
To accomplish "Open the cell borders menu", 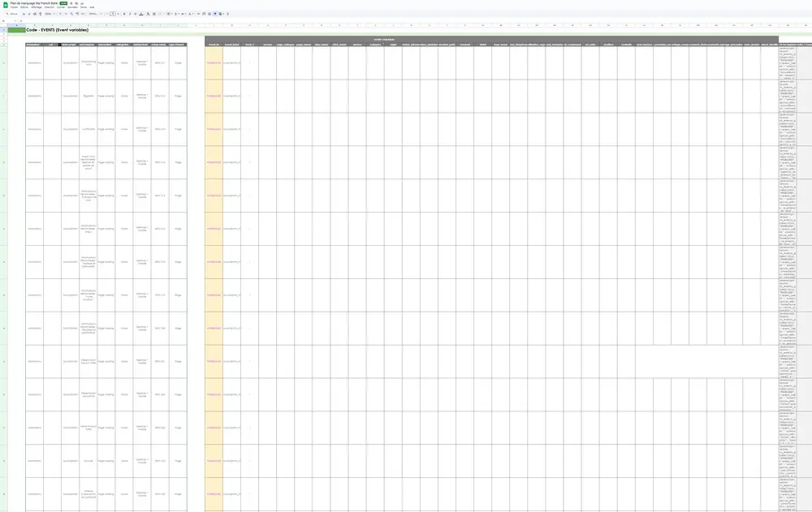I will click(x=154, y=14).
